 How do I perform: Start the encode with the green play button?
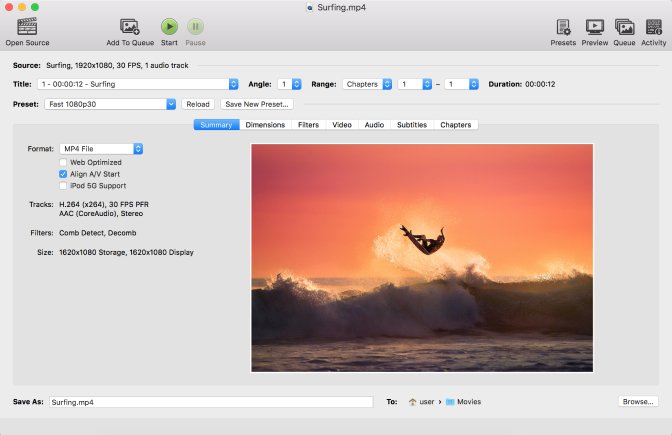click(x=169, y=32)
